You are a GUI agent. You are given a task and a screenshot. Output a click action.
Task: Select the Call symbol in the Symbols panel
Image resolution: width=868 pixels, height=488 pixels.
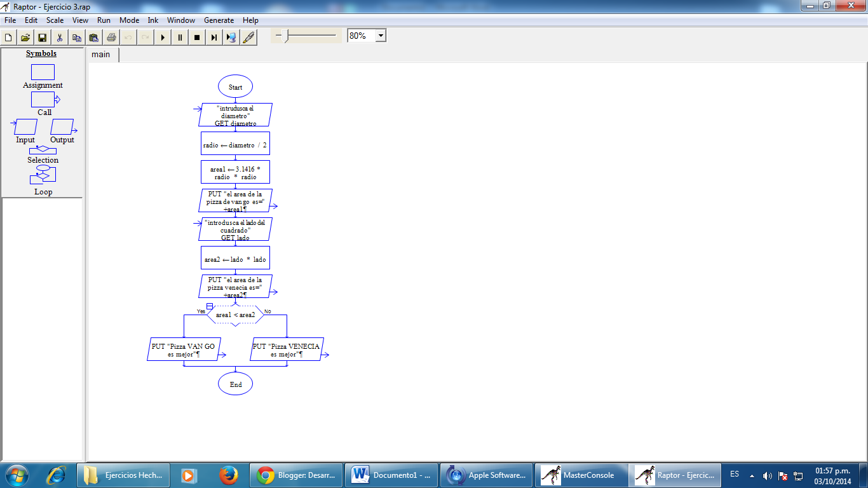(42, 99)
